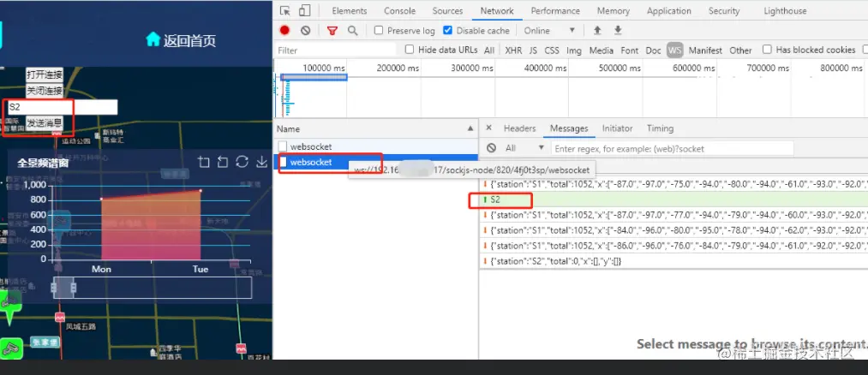Click the network Filter text field
The height and width of the screenshot is (375, 868).
pos(336,50)
